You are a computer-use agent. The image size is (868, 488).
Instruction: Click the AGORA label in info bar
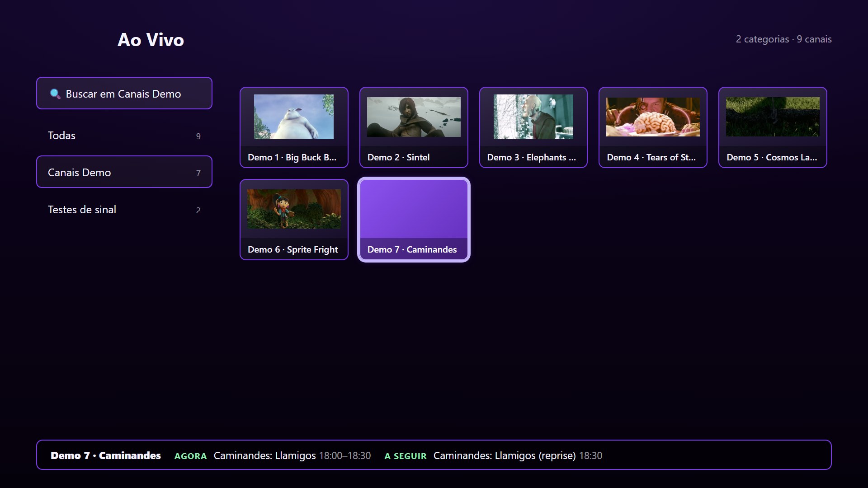190,456
